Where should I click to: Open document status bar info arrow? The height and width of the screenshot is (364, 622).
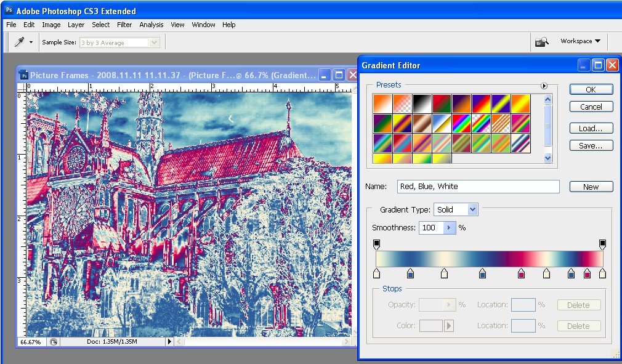tap(169, 341)
